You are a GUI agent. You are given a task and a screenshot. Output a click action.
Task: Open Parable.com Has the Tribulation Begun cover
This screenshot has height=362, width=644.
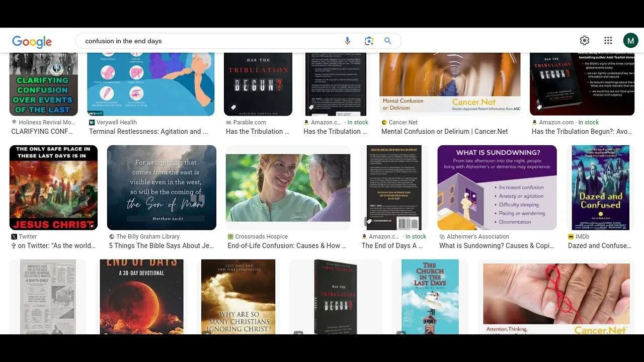click(258, 84)
